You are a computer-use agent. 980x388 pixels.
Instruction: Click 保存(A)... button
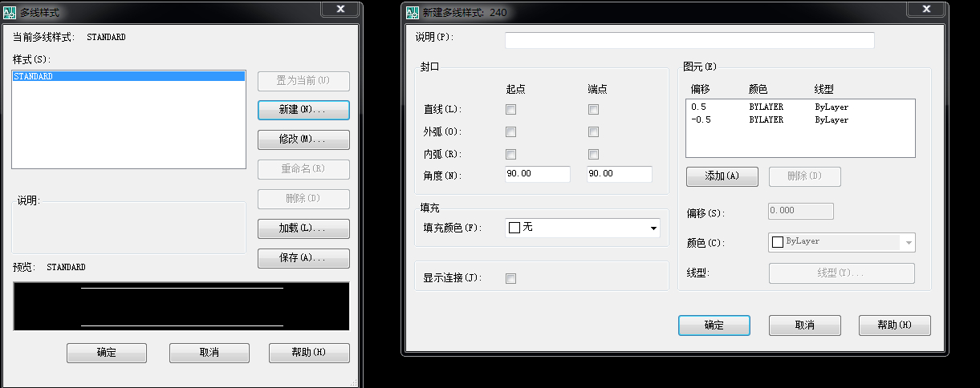[303, 258]
